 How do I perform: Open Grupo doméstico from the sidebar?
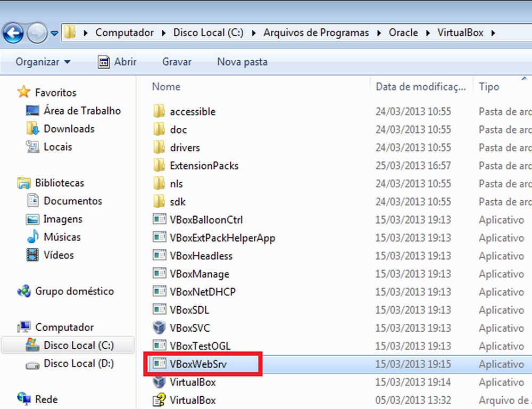(69, 291)
